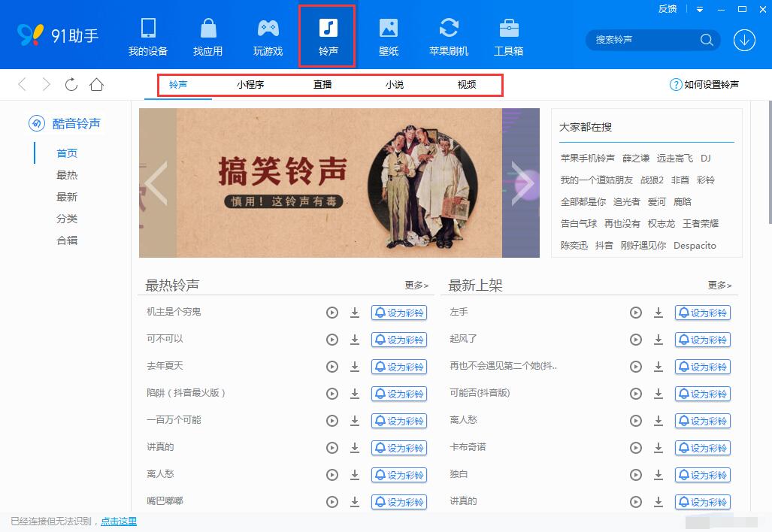Open the 我的设备 device manager icon
772x532 pixels.
[147, 35]
